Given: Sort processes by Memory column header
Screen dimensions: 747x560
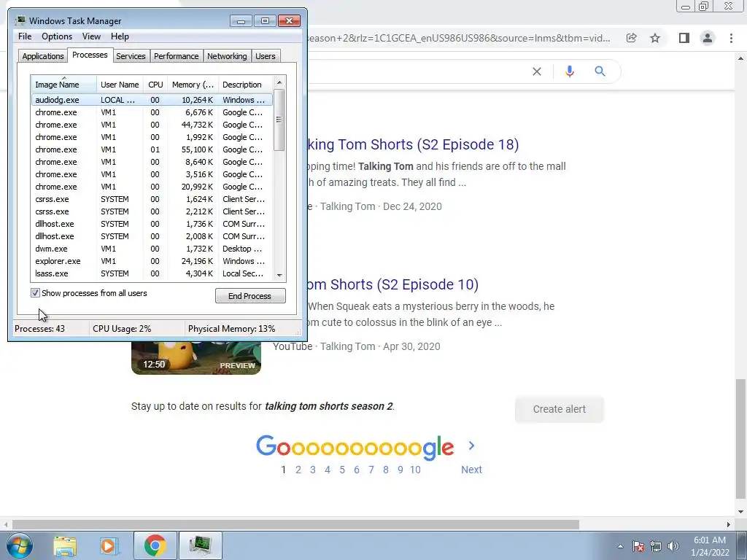Looking at the screenshot, I should [193, 85].
